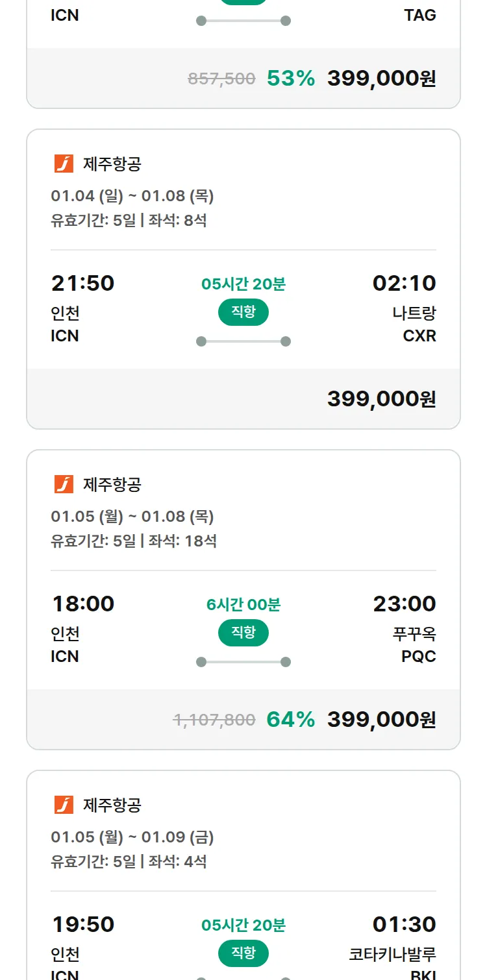
Task: Click route line of Phu Quoc flight
Action: coord(243,662)
